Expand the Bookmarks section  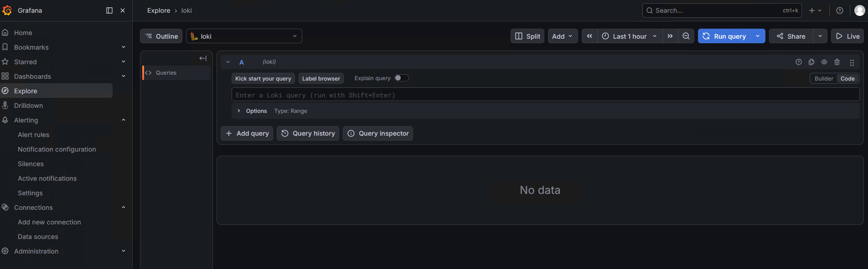[124, 47]
